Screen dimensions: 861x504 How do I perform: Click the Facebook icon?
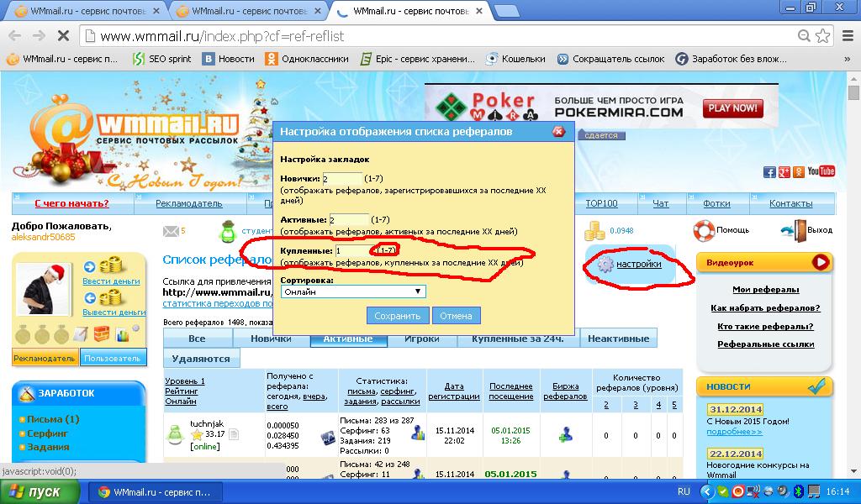tap(769, 172)
